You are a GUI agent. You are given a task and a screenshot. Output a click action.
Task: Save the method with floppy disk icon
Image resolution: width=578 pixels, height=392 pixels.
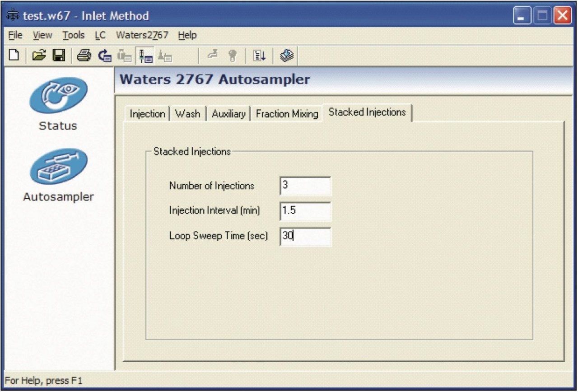pyautogui.click(x=59, y=56)
